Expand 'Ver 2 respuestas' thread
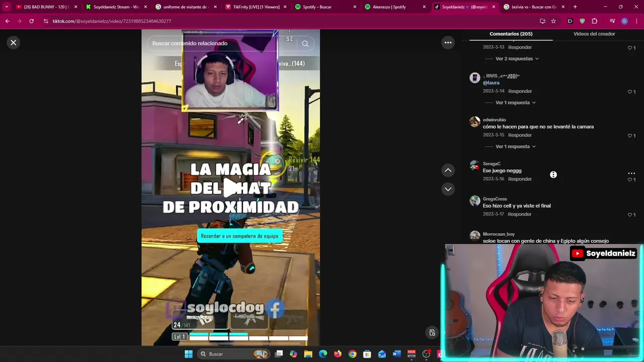This screenshot has height=362, width=644. [517, 59]
